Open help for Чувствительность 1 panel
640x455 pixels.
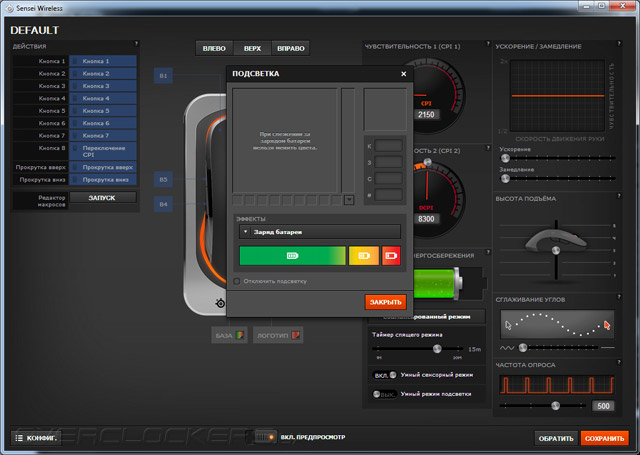488,43
